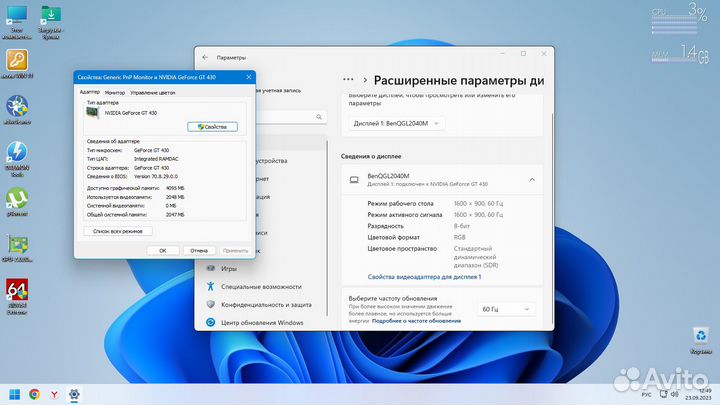Click the Settings gear in the taskbar
Image resolution: width=720 pixels, height=405 pixels.
[74, 394]
